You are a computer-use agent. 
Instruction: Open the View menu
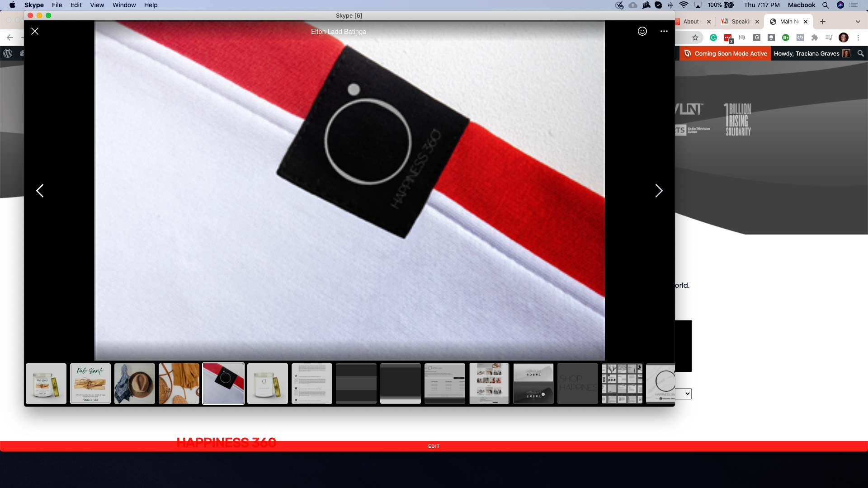tap(97, 5)
